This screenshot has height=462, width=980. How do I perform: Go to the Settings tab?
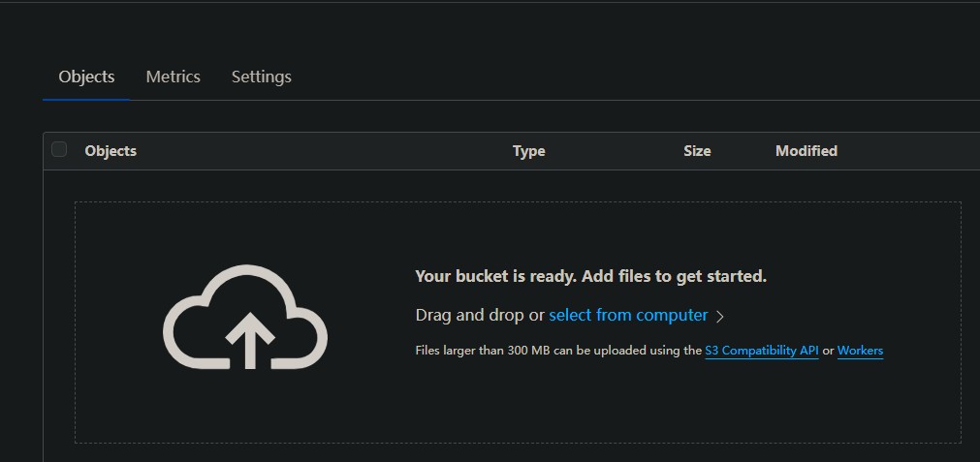coord(261,77)
